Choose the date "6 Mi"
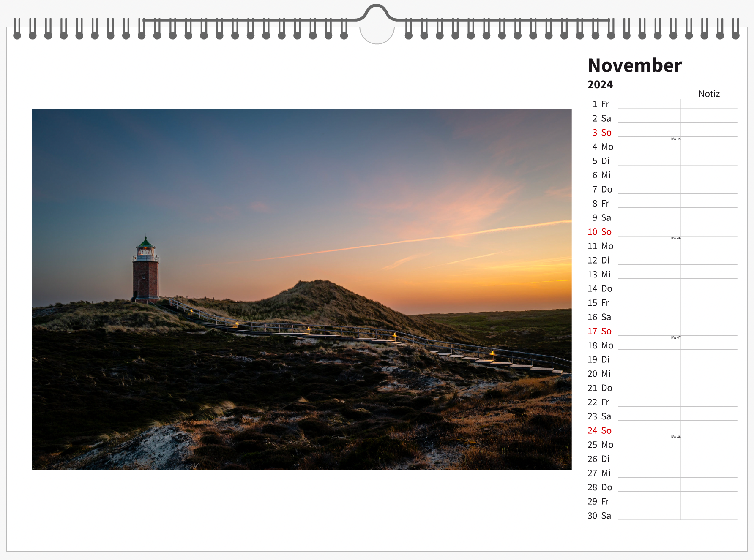This screenshot has height=560, width=754. (601, 175)
